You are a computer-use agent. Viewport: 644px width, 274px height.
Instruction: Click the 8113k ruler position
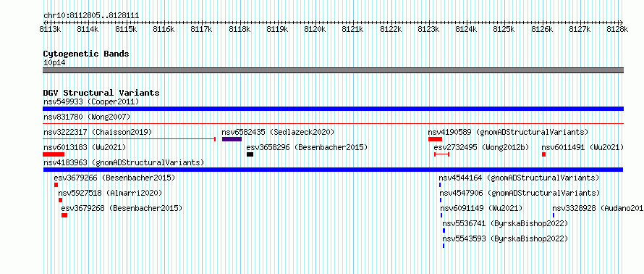coord(50,29)
